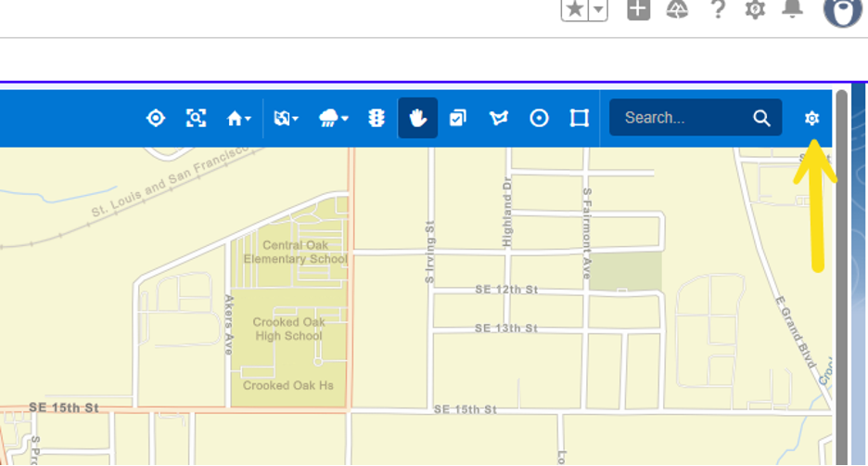The image size is (868, 466).
Task: Open the notifications bell
Action: (x=793, y=8)
